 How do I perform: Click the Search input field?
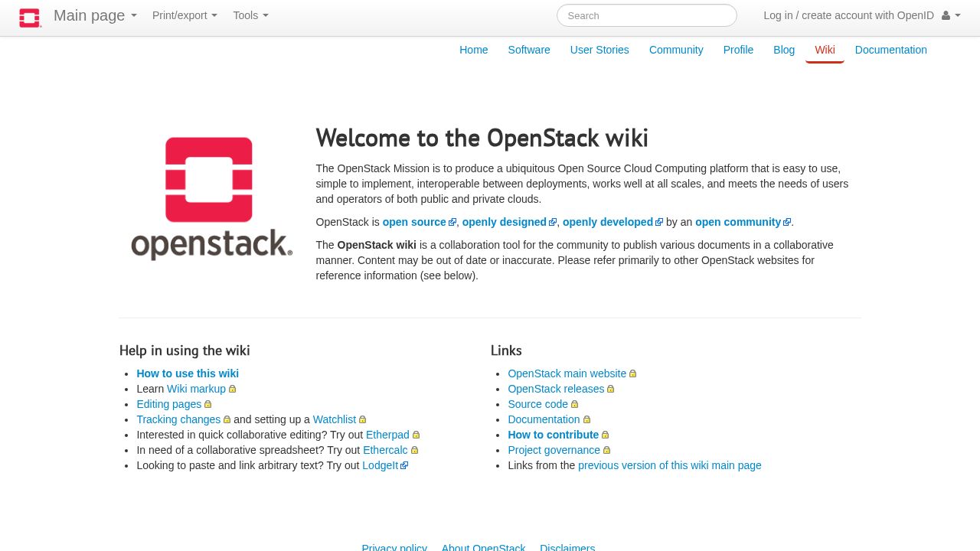[647, 15]
